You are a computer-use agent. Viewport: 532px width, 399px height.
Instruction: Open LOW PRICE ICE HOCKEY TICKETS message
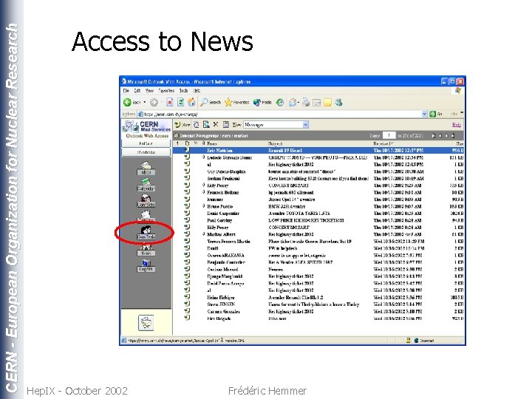point(318,220)
